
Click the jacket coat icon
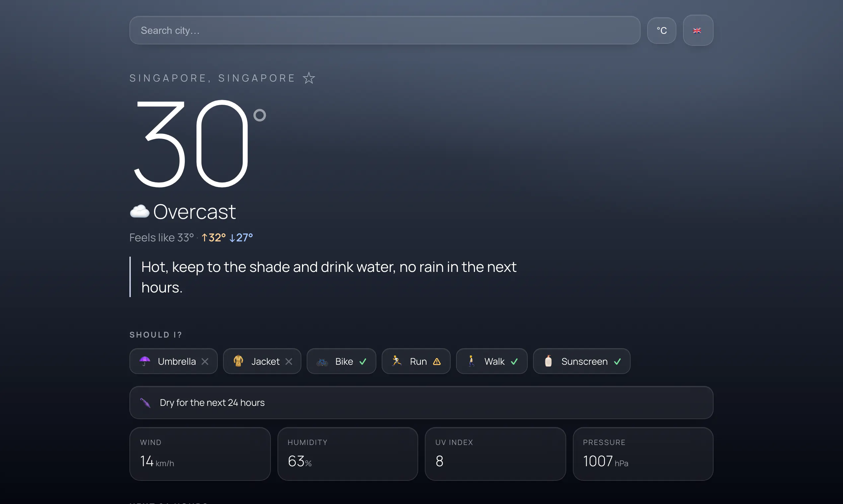238,361
